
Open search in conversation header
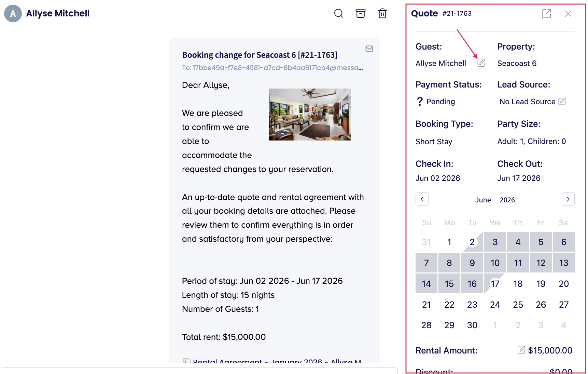(338, 13)
